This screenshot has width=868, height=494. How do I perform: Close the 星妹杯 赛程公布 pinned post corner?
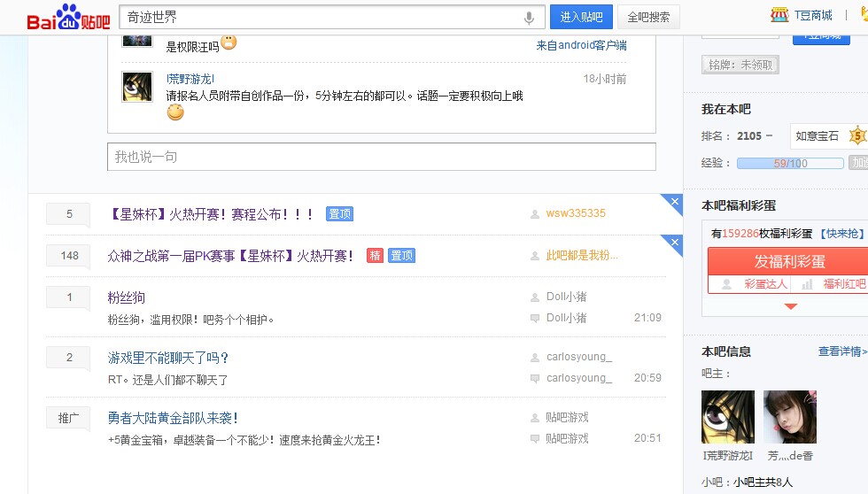click(x=674, y=202)
